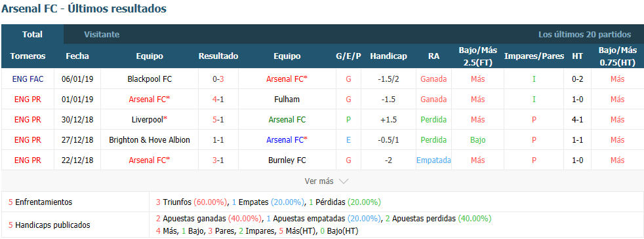
Task: Click the ENG PR label for 22/12/18
Action: [x=28, y=160]
